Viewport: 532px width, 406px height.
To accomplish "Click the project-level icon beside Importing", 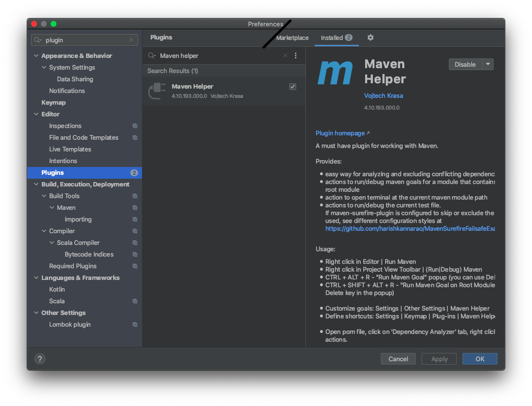I will click(x=135, y=220).
